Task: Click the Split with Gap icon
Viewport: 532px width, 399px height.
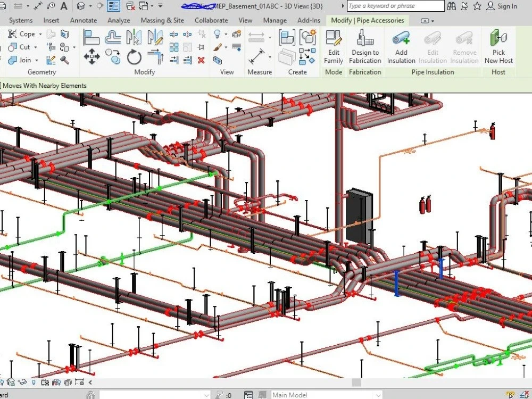Action: point(187,34)
